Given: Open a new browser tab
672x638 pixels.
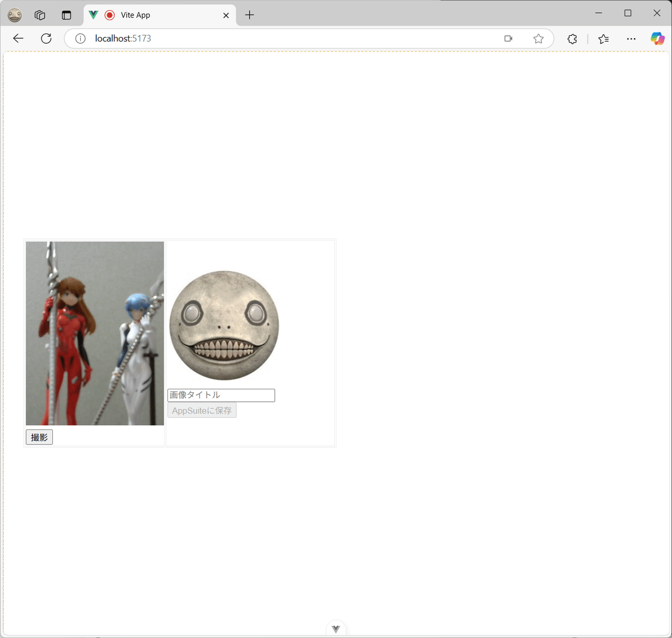Looking at the screenshot, I should (x=249, y=15).
